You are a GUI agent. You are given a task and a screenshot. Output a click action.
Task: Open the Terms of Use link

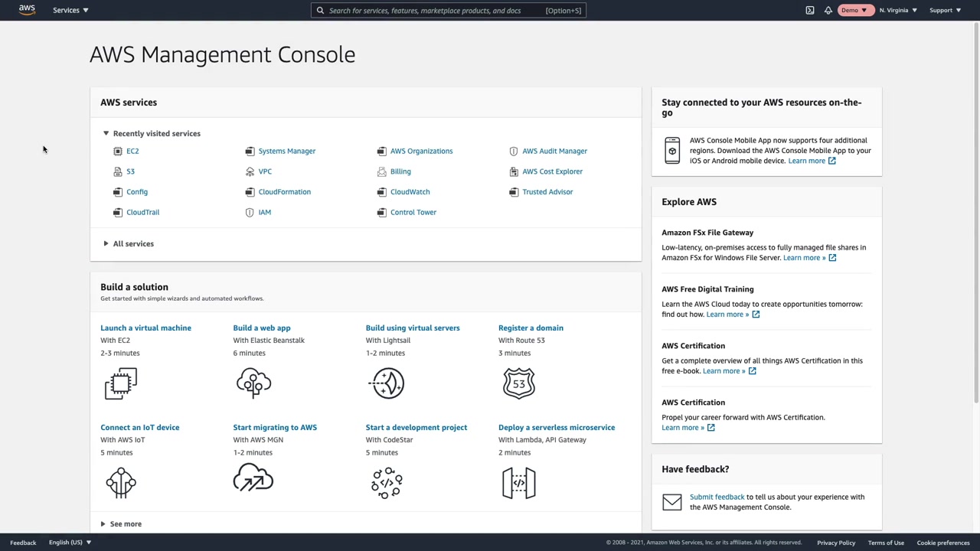886,543
